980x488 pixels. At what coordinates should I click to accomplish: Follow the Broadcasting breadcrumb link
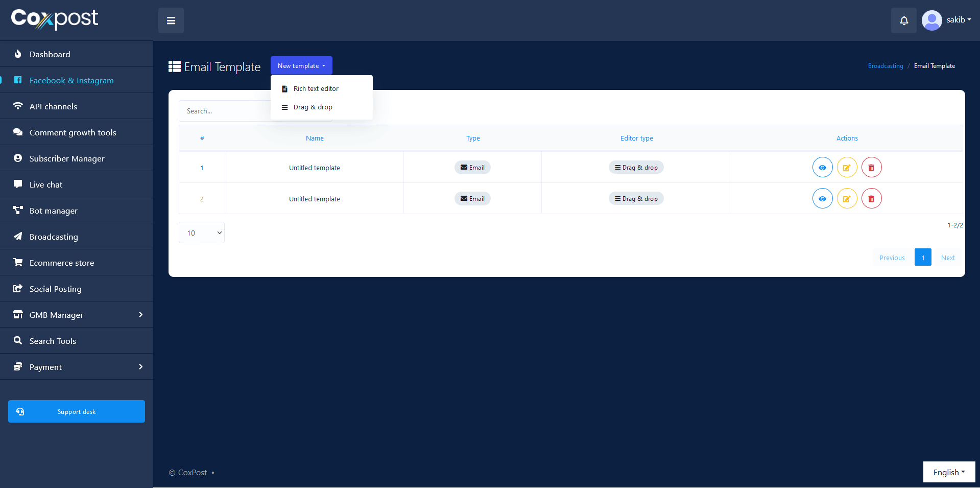886,66
